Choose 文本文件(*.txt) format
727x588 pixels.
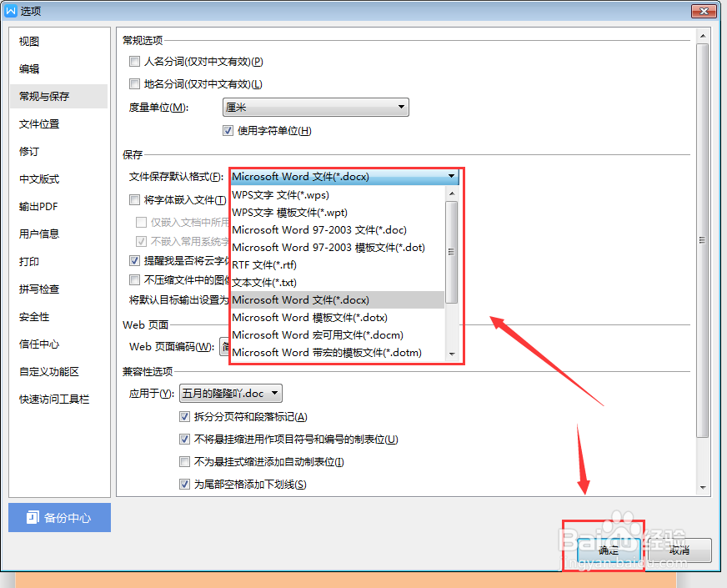click(x=338, y=283)
